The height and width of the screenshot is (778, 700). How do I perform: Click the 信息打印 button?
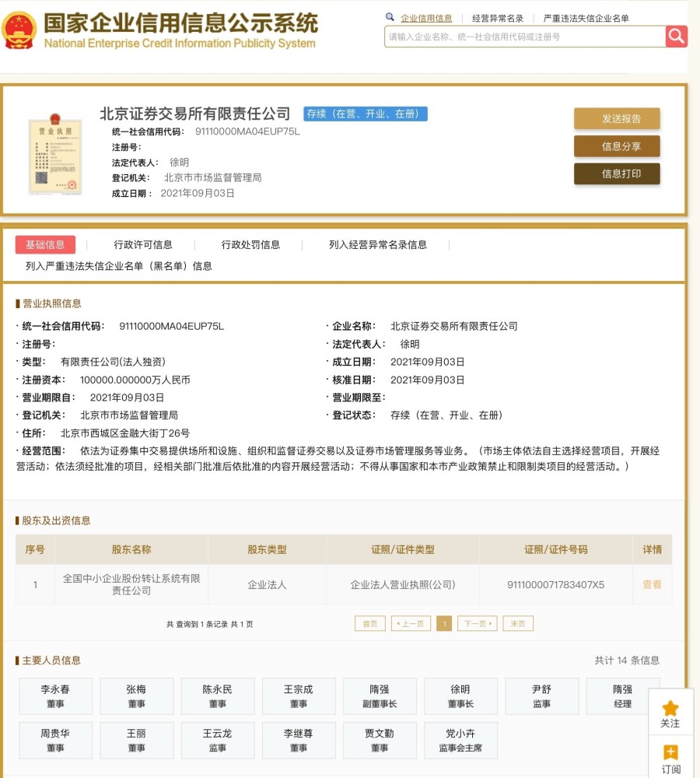(x=617, y=173)
